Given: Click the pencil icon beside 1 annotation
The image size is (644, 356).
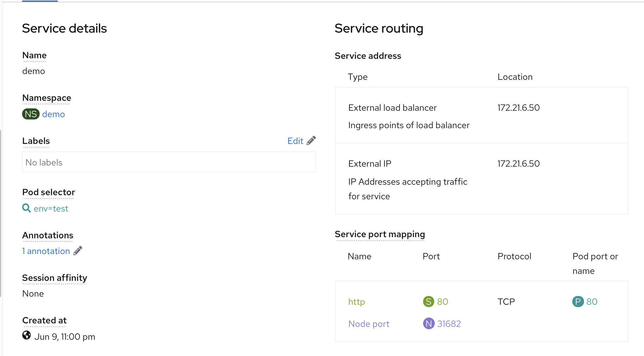Looking at the screenshot, I should pyautogui.click(x=78, y=251).
